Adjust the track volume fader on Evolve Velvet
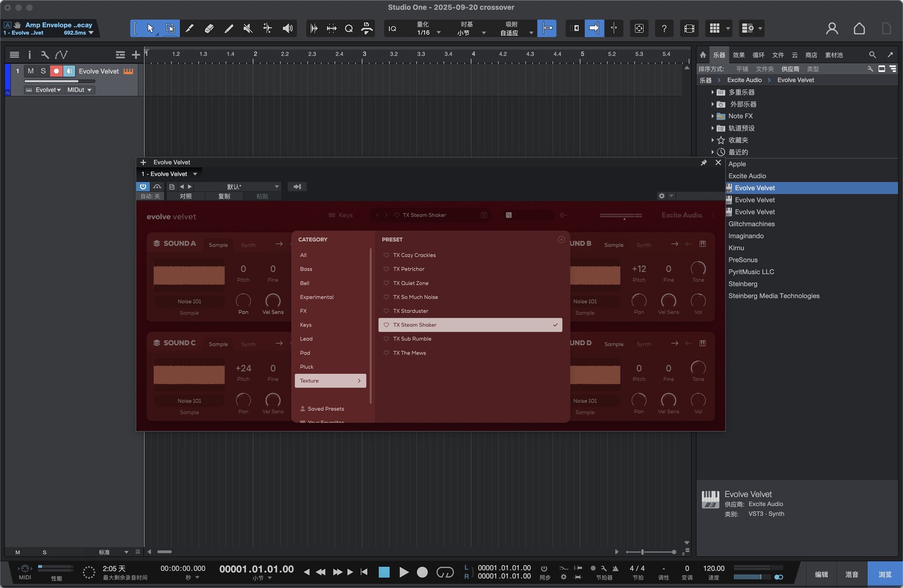 pyautogui.click(x=59, y=81)
